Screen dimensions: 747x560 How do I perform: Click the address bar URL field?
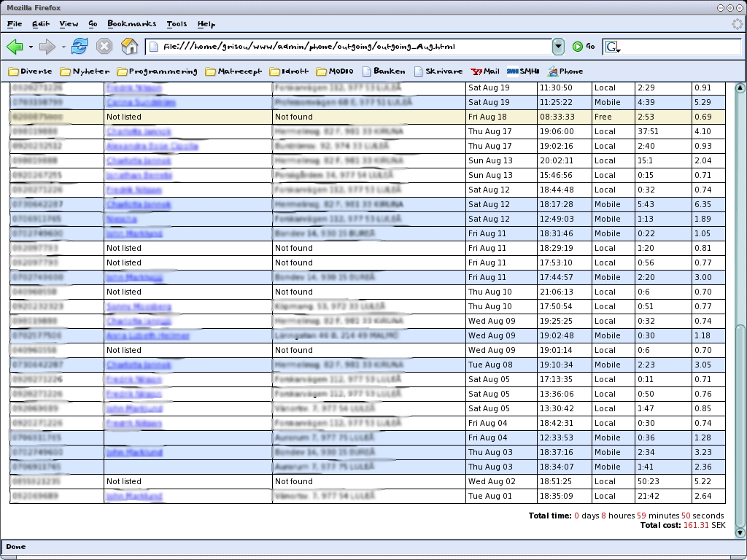(x=350, y=47)
